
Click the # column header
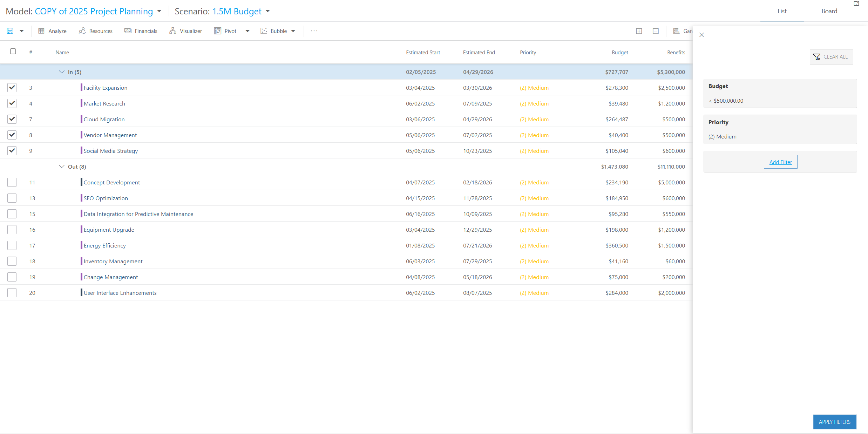(x=31, y=52)
